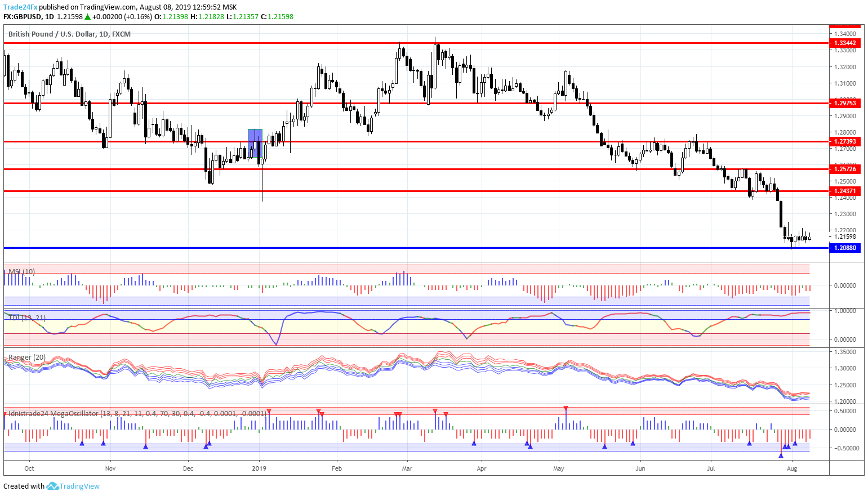
Task: Click the open value O:1.21398 in header
Action: tap(171, 17)
